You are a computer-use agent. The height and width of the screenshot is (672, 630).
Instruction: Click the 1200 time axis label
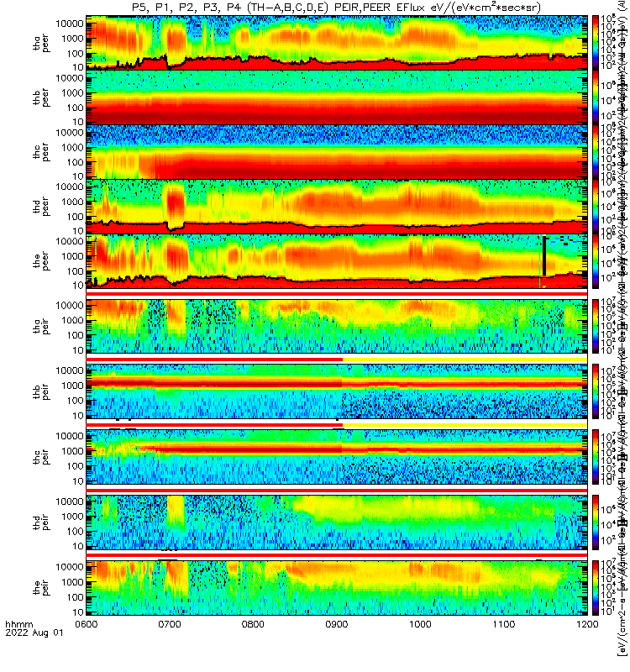click(x=587, y=623)
